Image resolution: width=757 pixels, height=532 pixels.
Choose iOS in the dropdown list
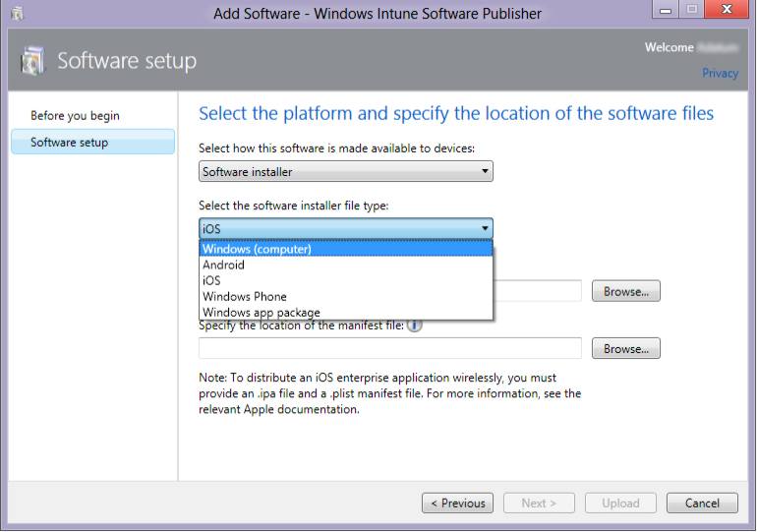click(346, 280)
